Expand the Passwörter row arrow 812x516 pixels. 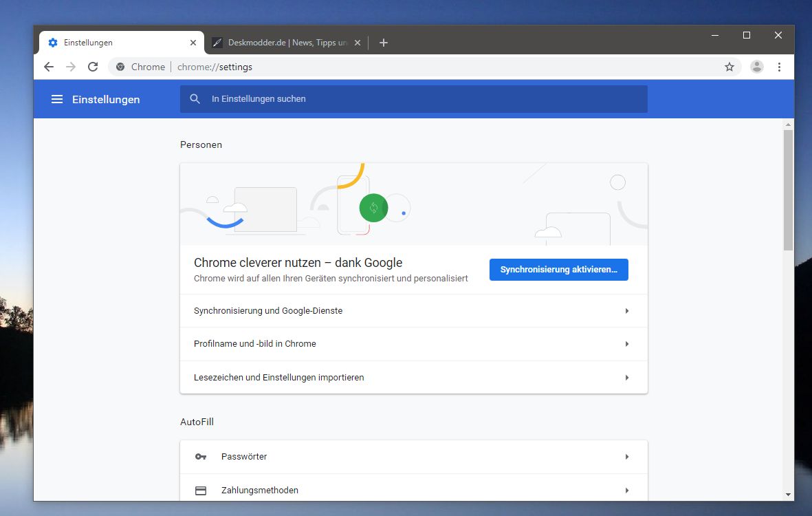(626, 457)
